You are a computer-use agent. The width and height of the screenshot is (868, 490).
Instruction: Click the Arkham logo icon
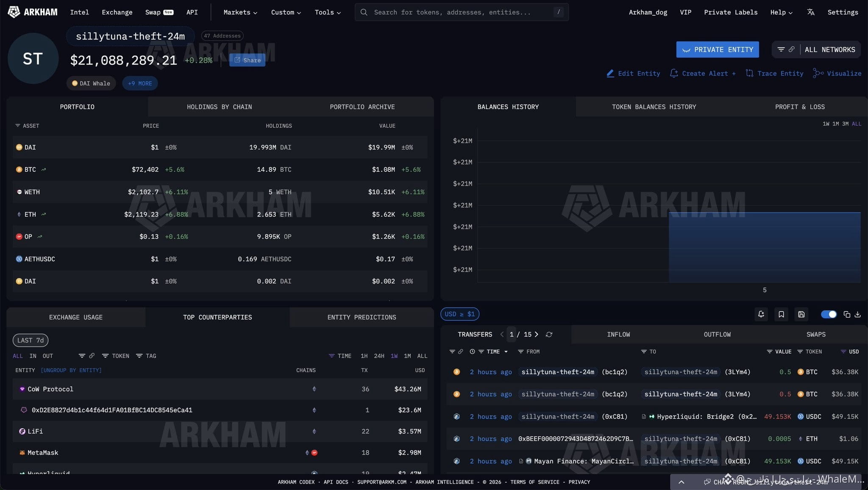14,12
